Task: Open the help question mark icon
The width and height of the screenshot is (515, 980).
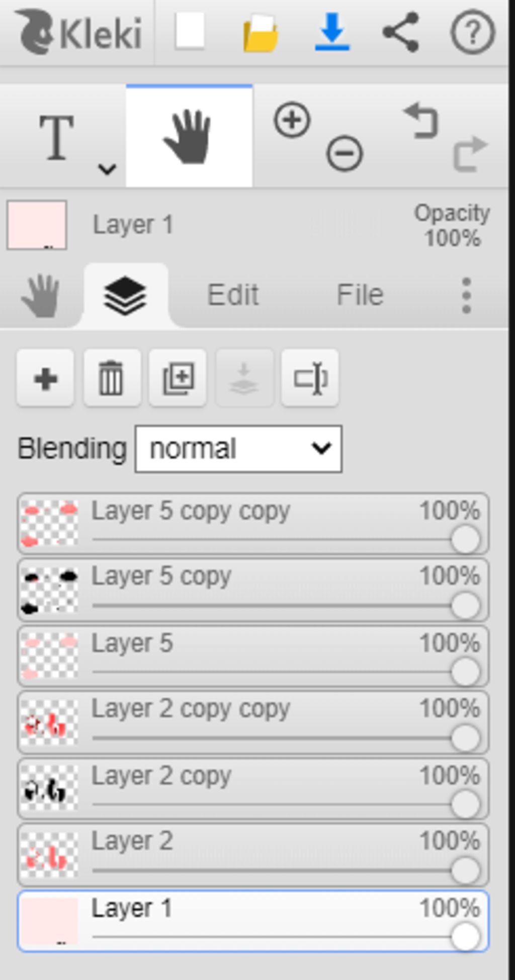Action: pyautogui.click(x=472, y=32)
